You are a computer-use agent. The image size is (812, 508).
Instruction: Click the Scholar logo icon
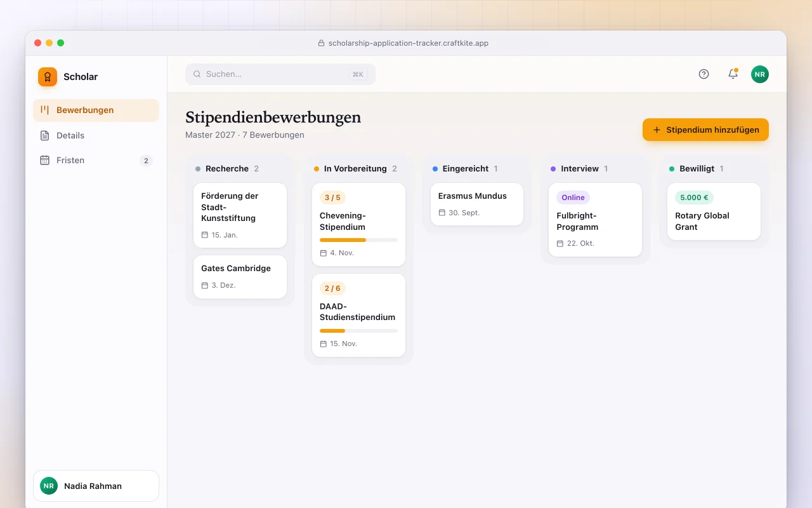click(x=48, y=77)
